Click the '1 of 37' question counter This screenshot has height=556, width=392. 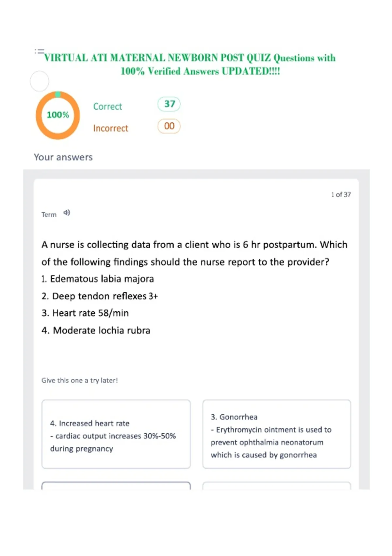(x=341, y=194)
